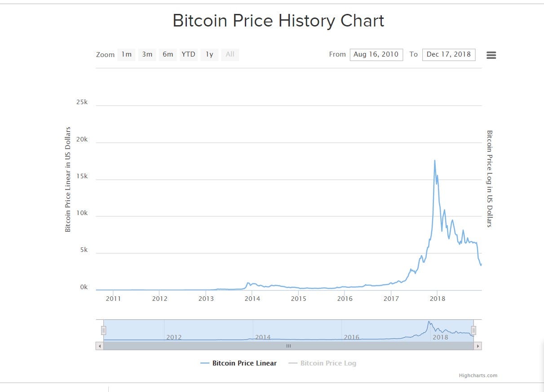Select the 1y zoom option
The image size is (544, 392).
(x=209, y=54)
